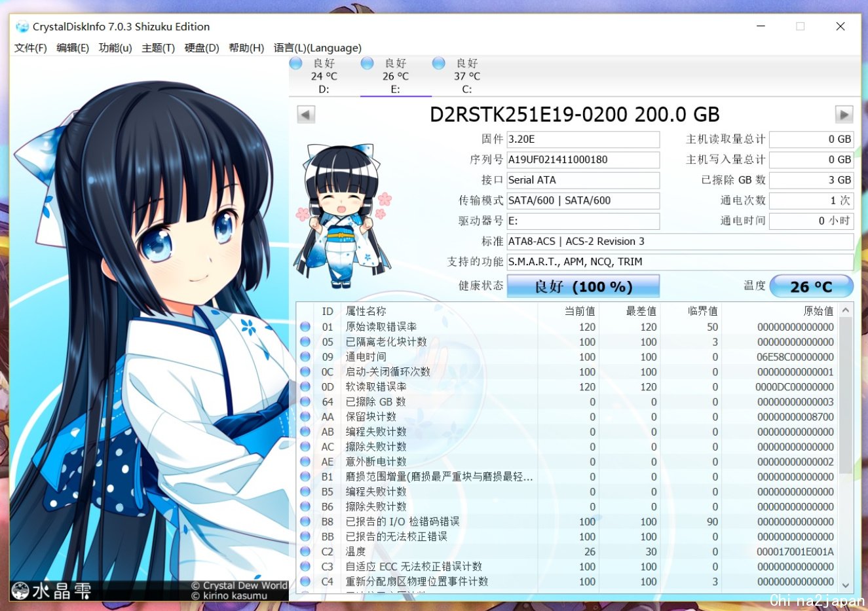
Task: Open the 功能(u) menu
Action: (115, 48)
